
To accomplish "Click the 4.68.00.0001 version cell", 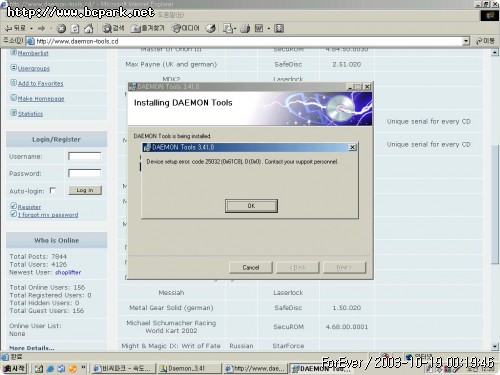I will coord(347,327).
